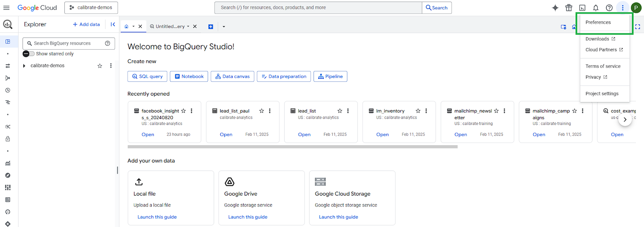Star the facebook_insights table card
Screen dimensions: 644x227
pos(184,111)
